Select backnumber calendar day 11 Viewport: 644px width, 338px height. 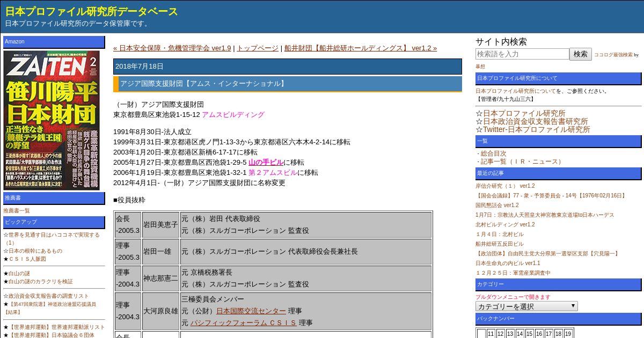(491, 334)
